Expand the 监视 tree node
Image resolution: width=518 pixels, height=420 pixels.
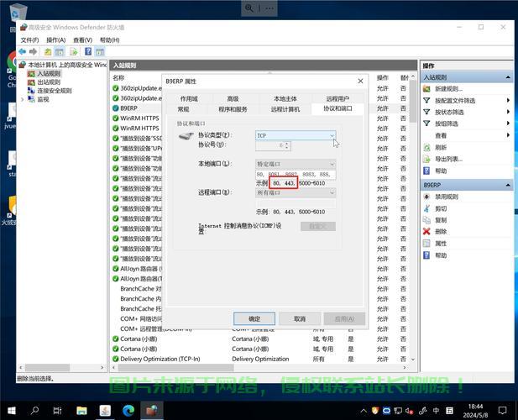[x=23, y=99]
